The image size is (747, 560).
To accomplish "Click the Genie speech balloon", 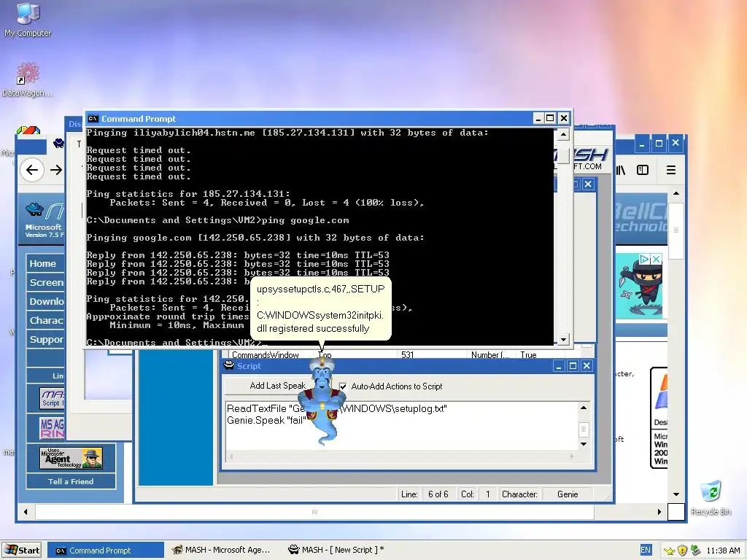I will coord(320,308).
